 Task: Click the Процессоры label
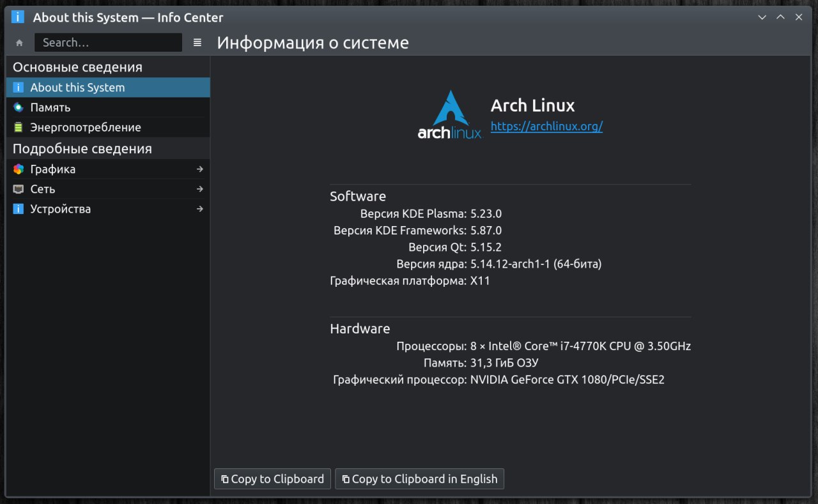431,346
